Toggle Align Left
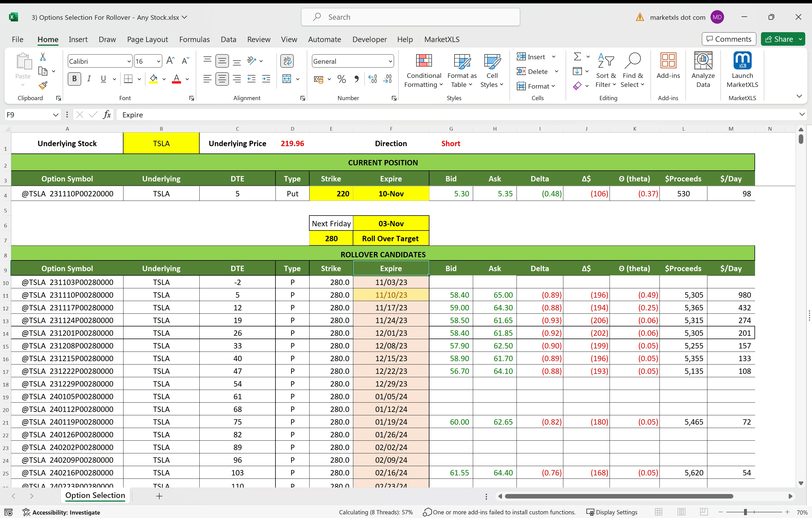The height and width of the screenshot is (518, 812). pos(208,79)
